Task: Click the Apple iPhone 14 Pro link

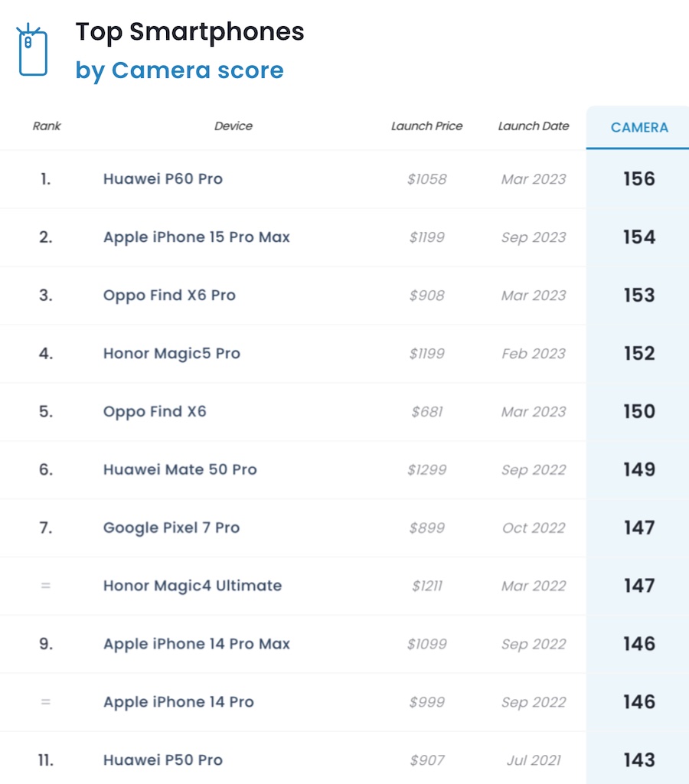Action: tap(178, 703)
